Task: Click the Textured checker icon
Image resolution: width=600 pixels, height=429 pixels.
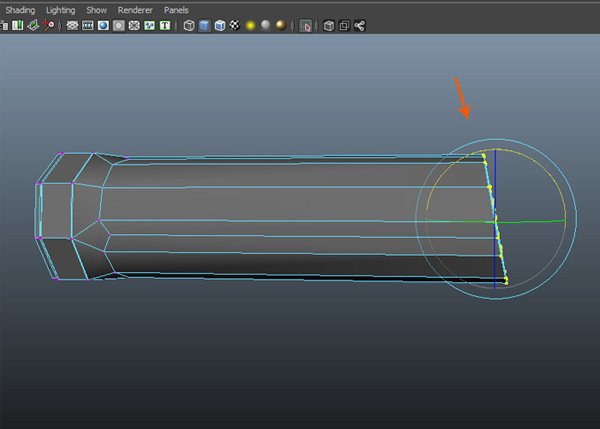Action: pyautogui.click(x=235, y=26)
